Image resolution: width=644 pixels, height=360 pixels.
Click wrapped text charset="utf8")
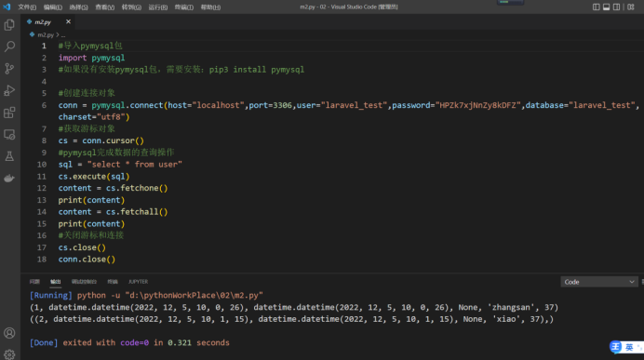[94, 117]
